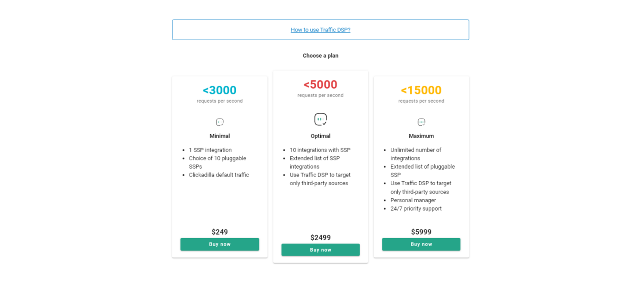The height and width of the screenshot is (284, 644).
Task: Select the "Optimal" plan title
Action: (x=320, y=136)
